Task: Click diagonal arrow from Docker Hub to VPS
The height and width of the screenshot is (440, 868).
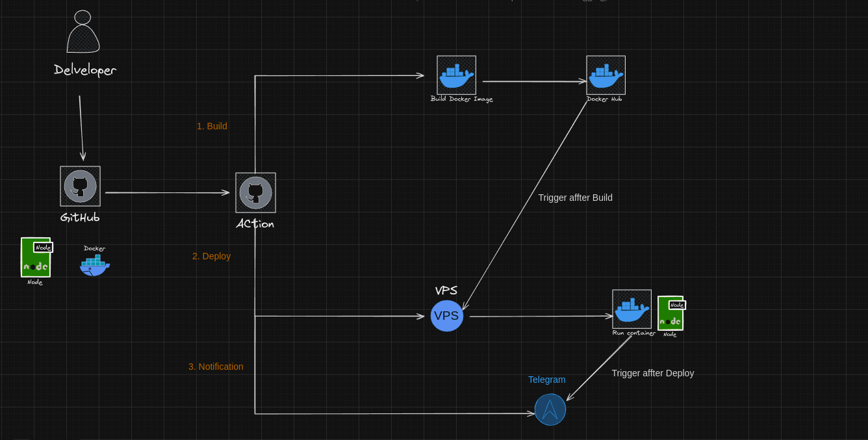Action: [x=524, y=205]
